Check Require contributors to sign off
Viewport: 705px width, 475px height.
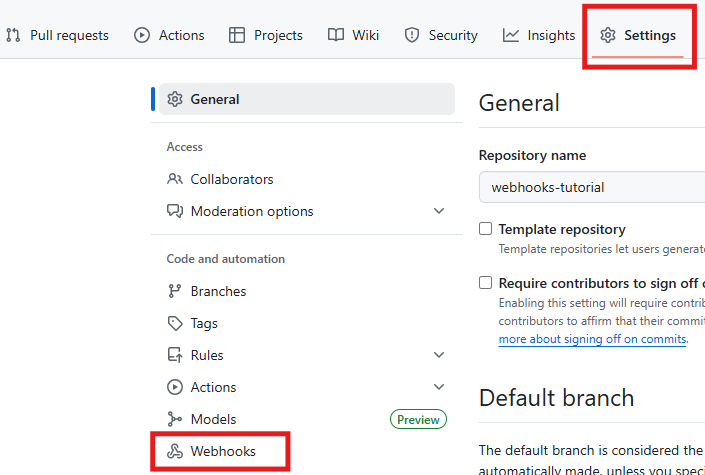[x=486, y=282]
